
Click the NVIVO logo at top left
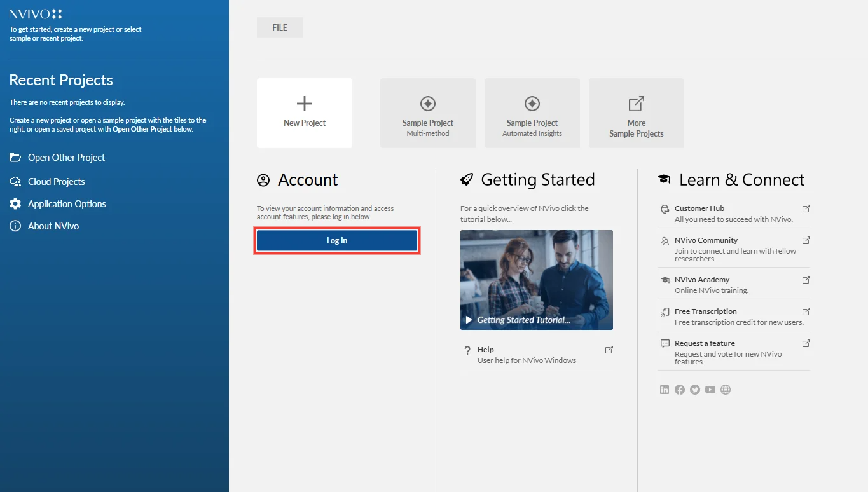tap(36, 14)
